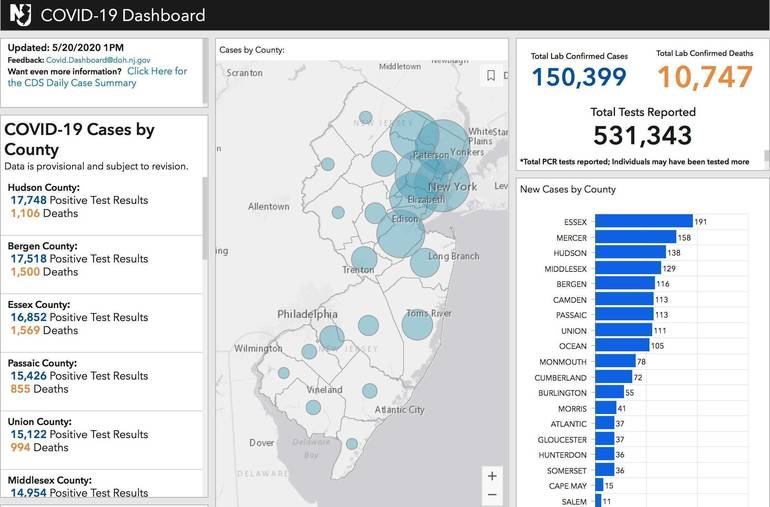This screenshot has height=507, width=770.
Task: Select the MERCER bar showing 158 cases
Action: click(x=634, y=238)
